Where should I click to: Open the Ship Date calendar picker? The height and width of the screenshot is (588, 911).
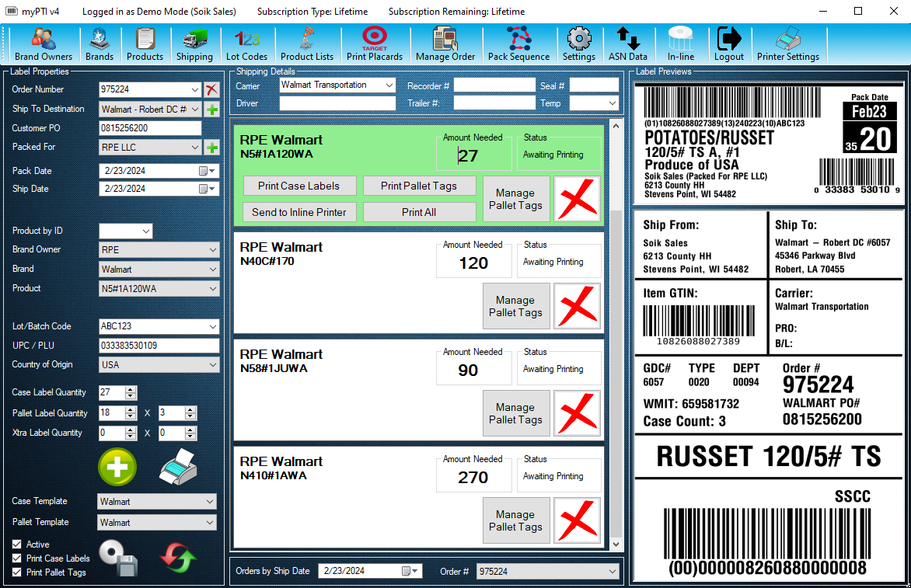(208, 189)
